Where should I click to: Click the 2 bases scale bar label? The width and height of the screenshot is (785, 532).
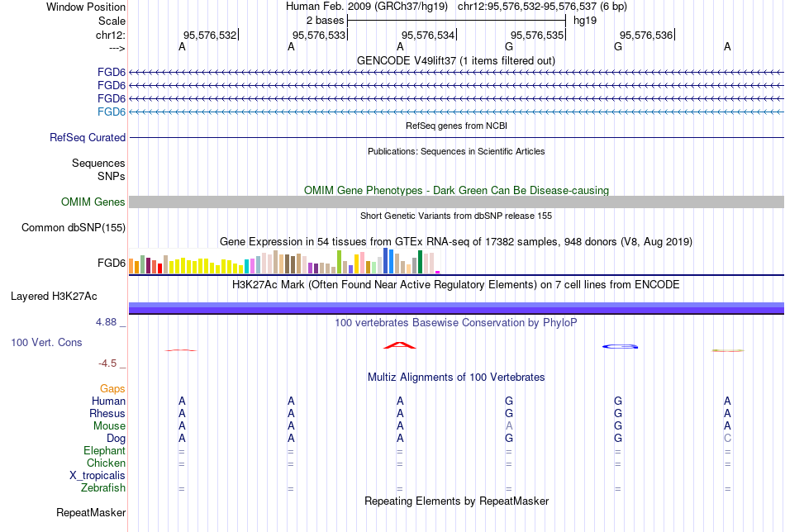point(325,21)
